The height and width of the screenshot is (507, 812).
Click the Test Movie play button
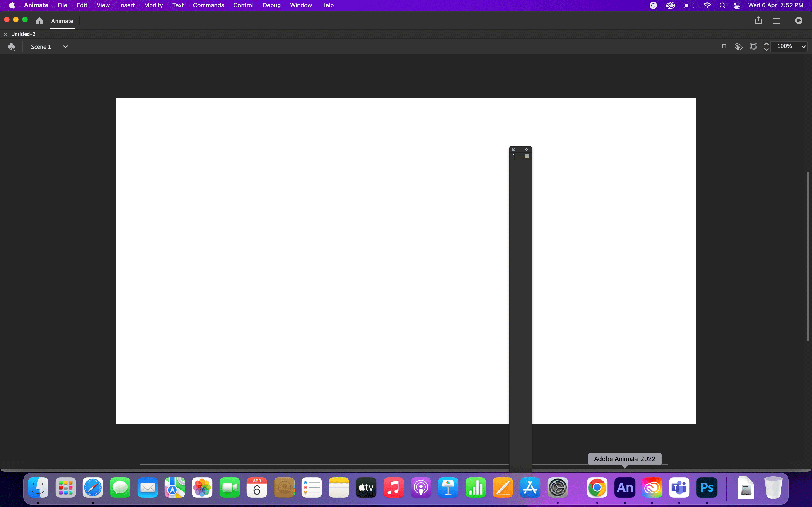[799, 20]
